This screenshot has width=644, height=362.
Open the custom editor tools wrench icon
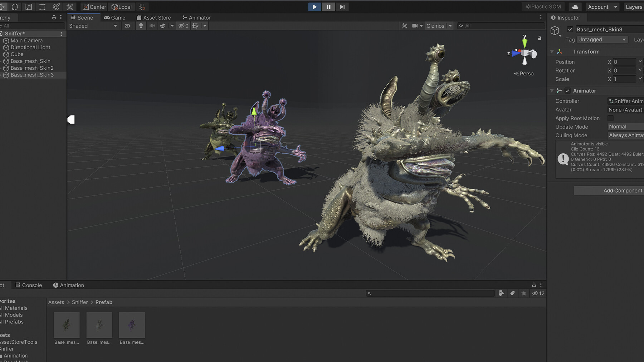point(70,7)
